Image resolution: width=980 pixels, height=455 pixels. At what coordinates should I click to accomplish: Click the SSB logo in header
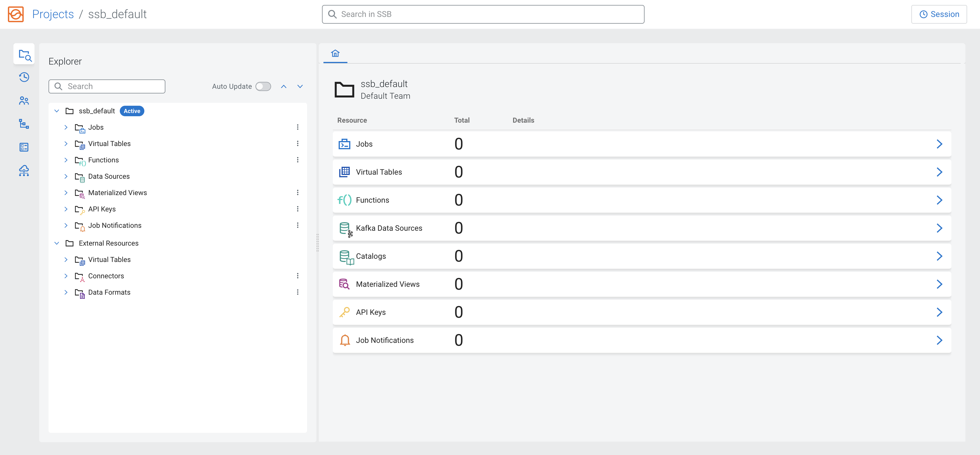point(15,14)
